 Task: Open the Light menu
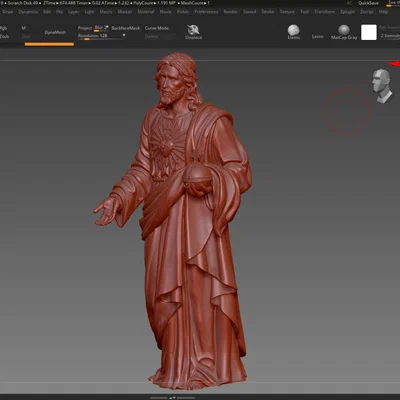(89, 12)
